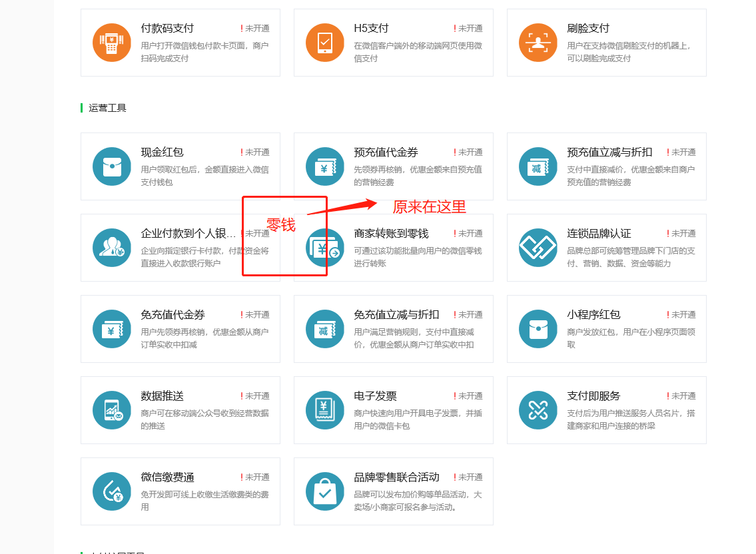This screenshot has height=554, width=756.
Task: Click the 预充值立减与折扣 discount icon
Action: click(538, 166)
